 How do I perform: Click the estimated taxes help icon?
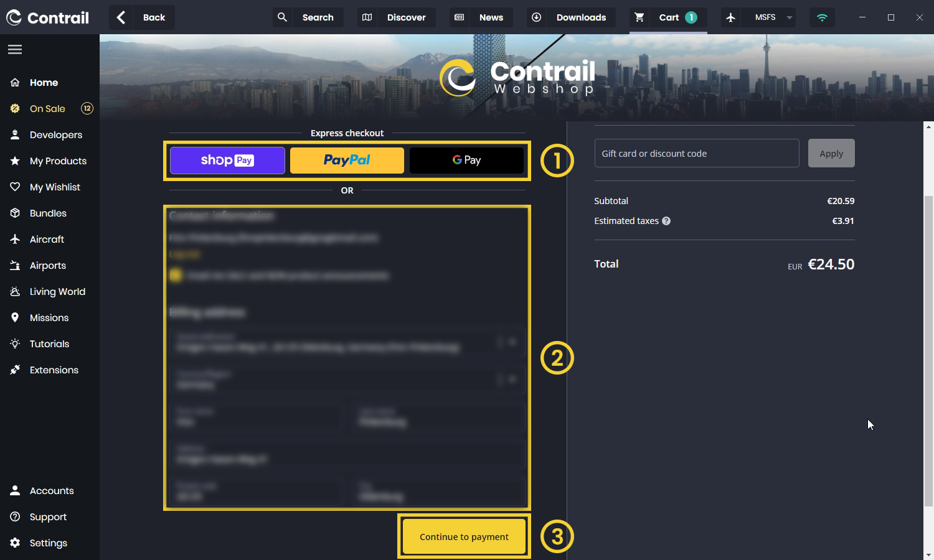pyautogui.click(x=666, y=221)
